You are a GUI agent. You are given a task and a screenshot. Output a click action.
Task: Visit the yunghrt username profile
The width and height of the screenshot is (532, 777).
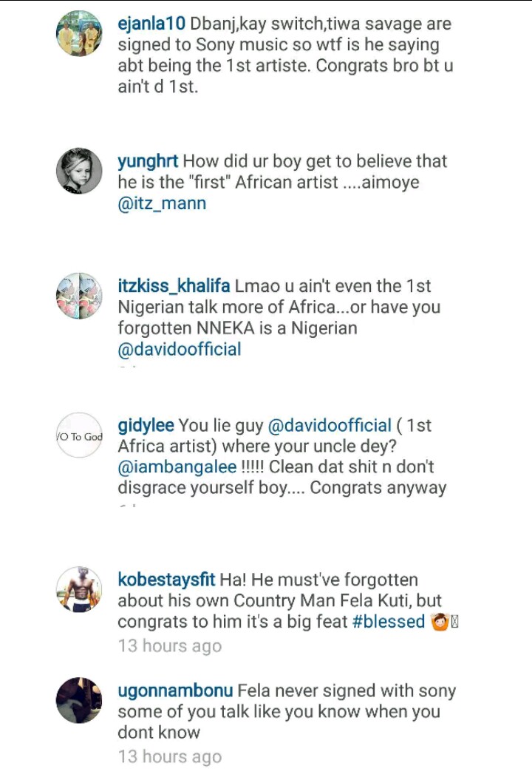coord(148,162)
